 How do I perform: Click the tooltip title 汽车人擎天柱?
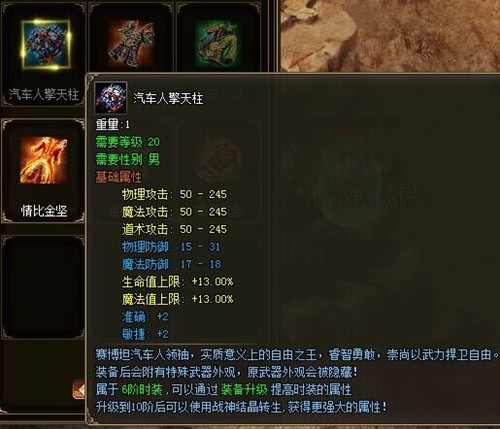[168, 98]
